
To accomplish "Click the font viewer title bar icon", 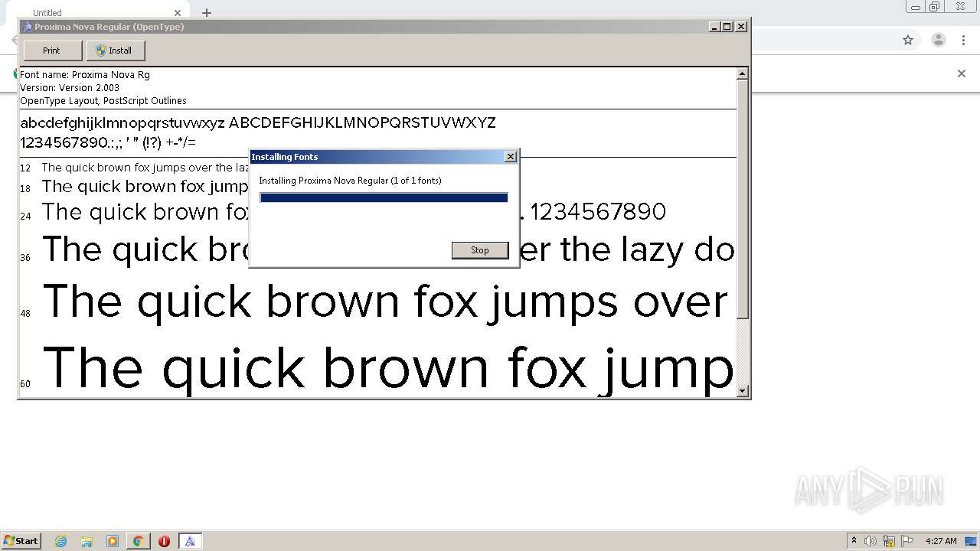I will click(x=27, y=27).
